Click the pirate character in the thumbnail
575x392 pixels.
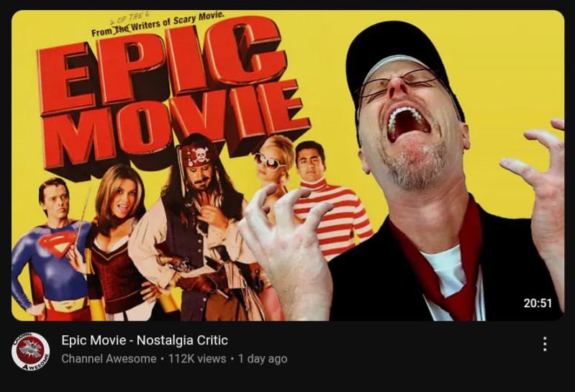pos(198,227)
